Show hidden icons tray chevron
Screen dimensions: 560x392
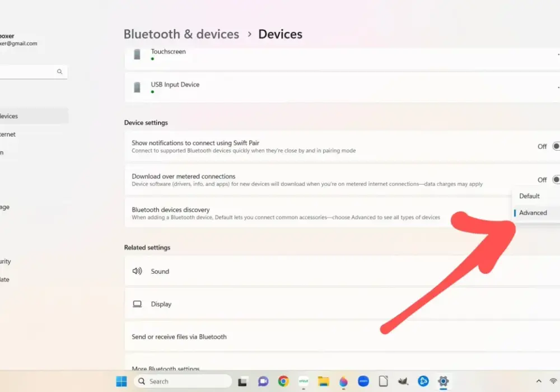(539, 381)
